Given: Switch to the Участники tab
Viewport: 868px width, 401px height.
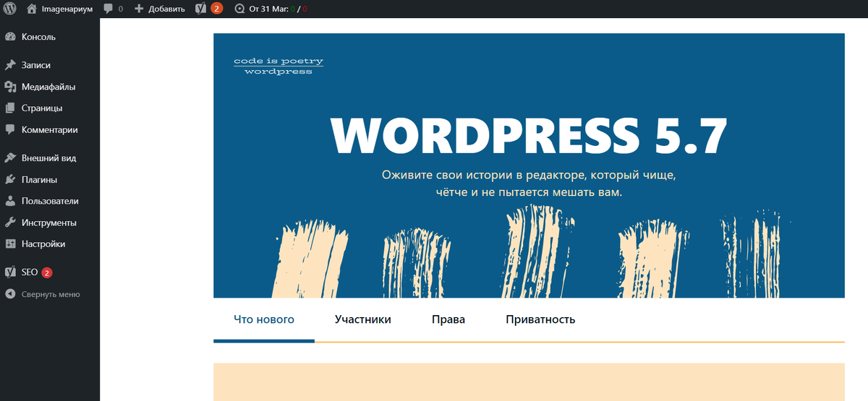Looking at the screenshot, I should 363,319.
